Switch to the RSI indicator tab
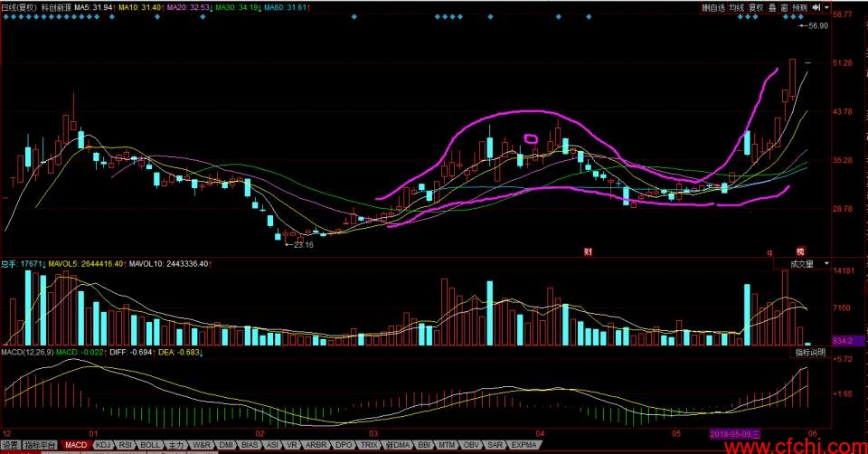The height and width of the screenshot is (454, 868). click(x=126, y=445)
